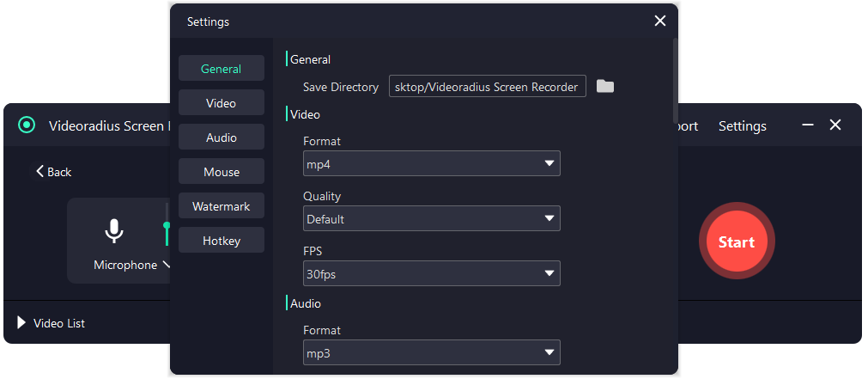Image resolution: width=868 pixels, height=379 pixels.
Task: Adjust the microphone volume slider
Action: (167, 224)
